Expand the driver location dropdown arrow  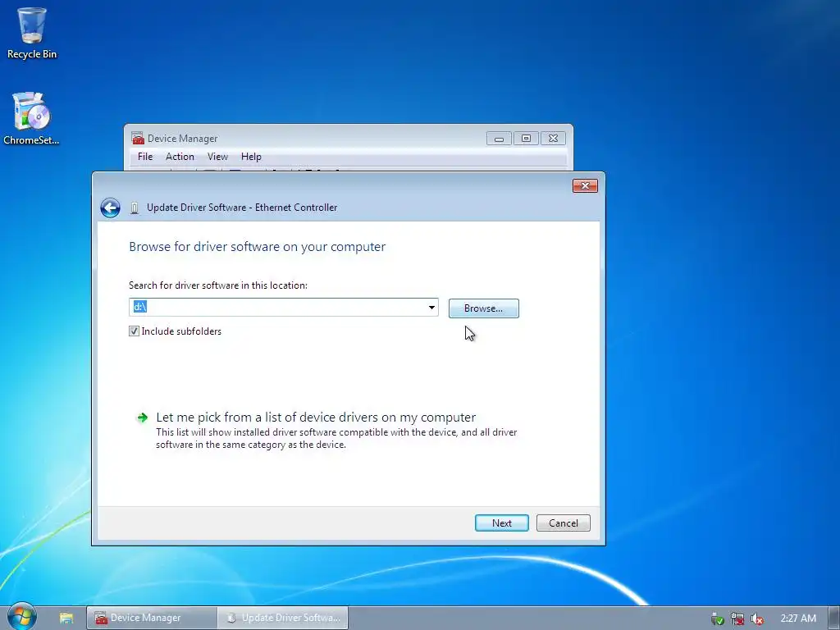pyautogui.click(x=431, y=308)
